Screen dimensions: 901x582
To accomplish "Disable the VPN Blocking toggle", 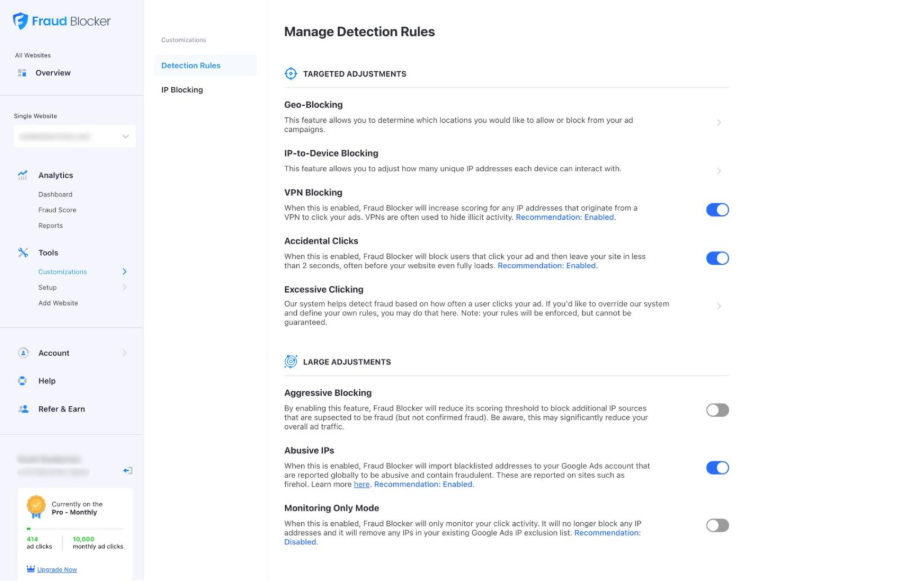I will [717, 210].
